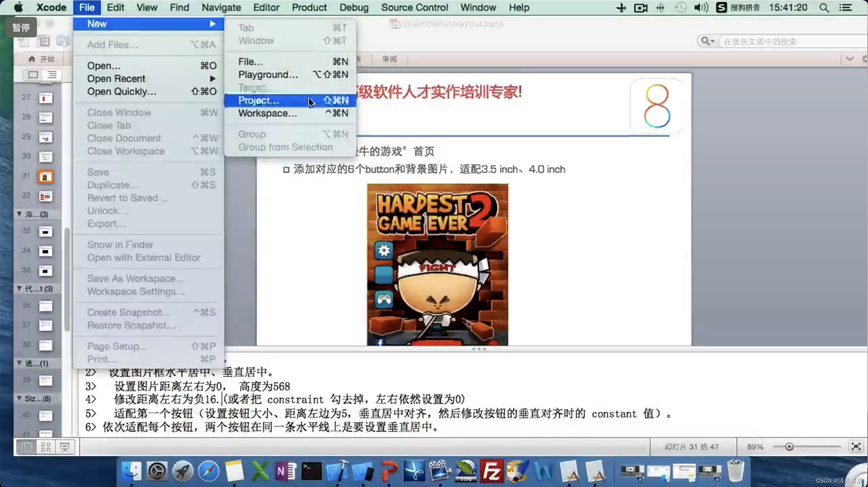Fit slide to window icon

[x=856, y=447]
